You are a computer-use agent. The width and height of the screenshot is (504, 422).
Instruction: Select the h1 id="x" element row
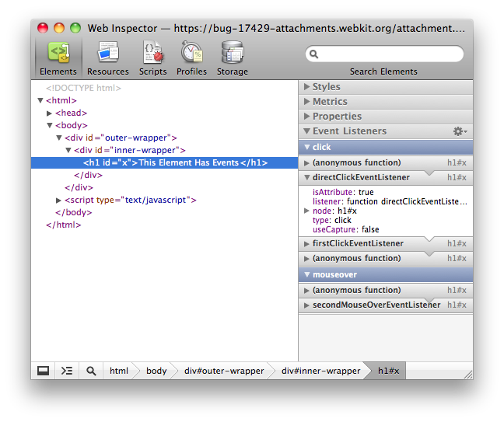(x=165, y=163)
